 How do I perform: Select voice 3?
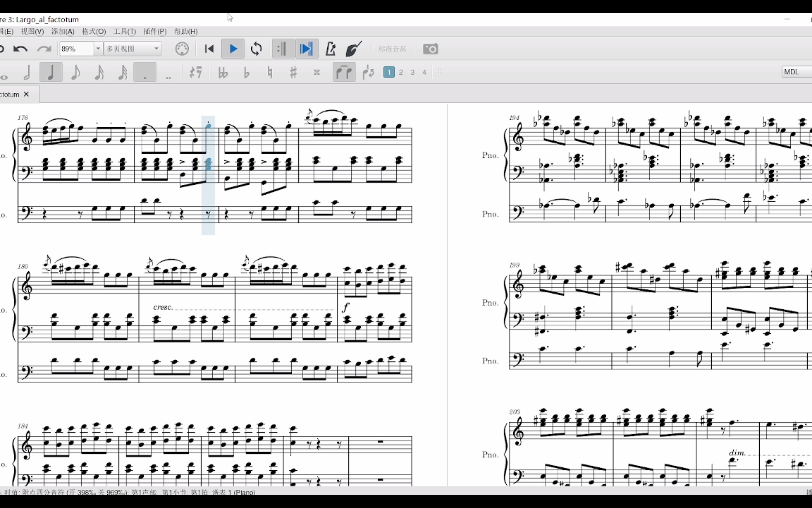coord(412,72)
